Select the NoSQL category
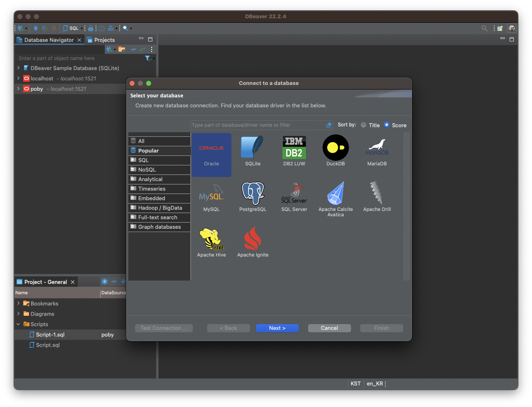 coord(159,170)
